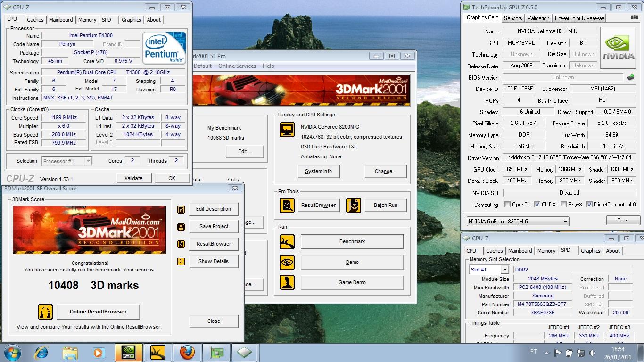Viewport: 644px width, 362px height.
Task: Click the Core Speed value 1199.9 MHz
Action: [x=64, y=118]
